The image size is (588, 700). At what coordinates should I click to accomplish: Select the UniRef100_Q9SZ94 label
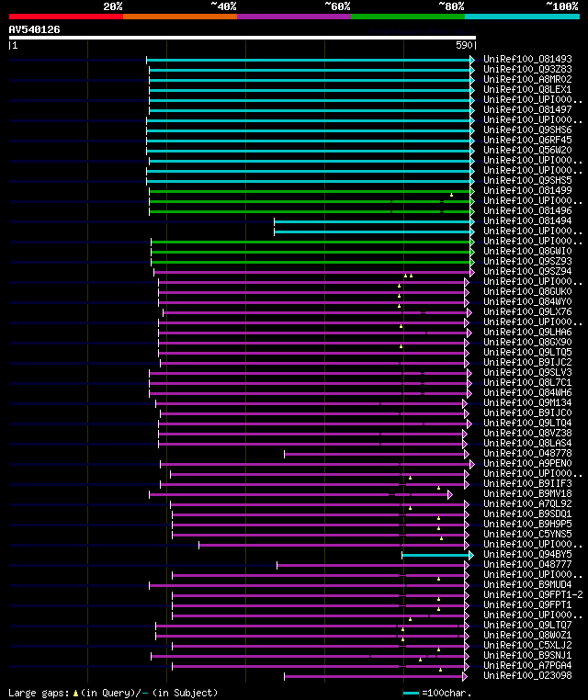pyautogui.click(x=527, y=271)
